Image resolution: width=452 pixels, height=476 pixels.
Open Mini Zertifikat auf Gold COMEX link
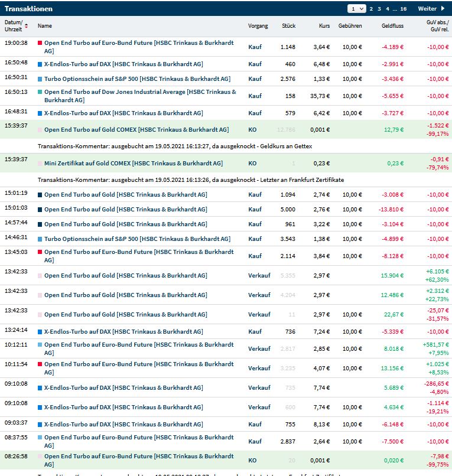click(x=133, y=164)
